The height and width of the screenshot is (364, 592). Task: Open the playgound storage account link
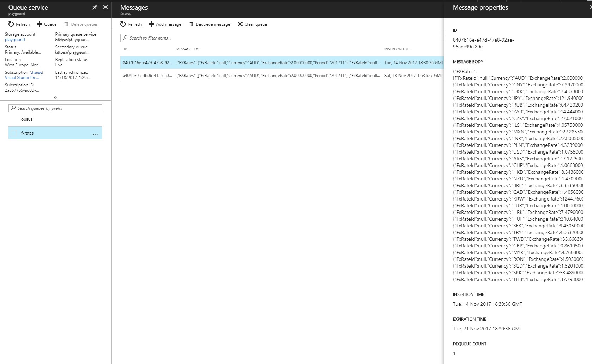(15, 40)
